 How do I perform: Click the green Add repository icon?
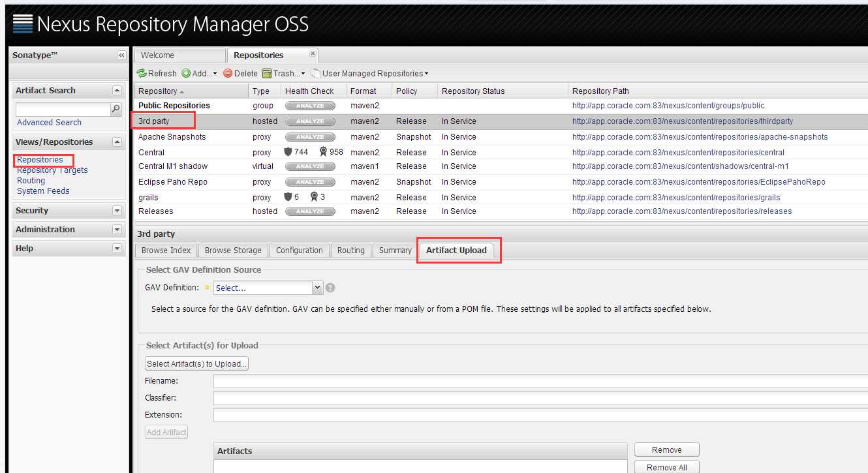tap(186, 74)
